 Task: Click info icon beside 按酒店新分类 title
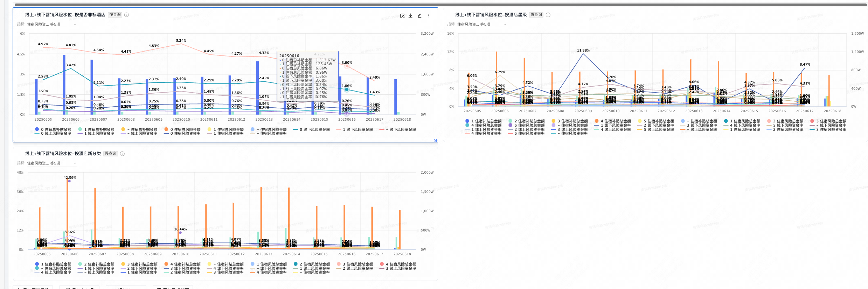coord(122,154)
